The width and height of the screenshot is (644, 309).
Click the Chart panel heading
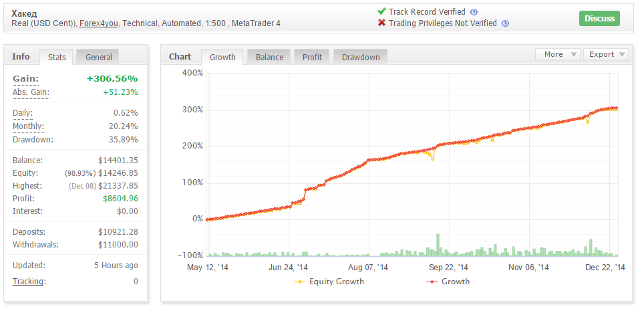point(180,57)
